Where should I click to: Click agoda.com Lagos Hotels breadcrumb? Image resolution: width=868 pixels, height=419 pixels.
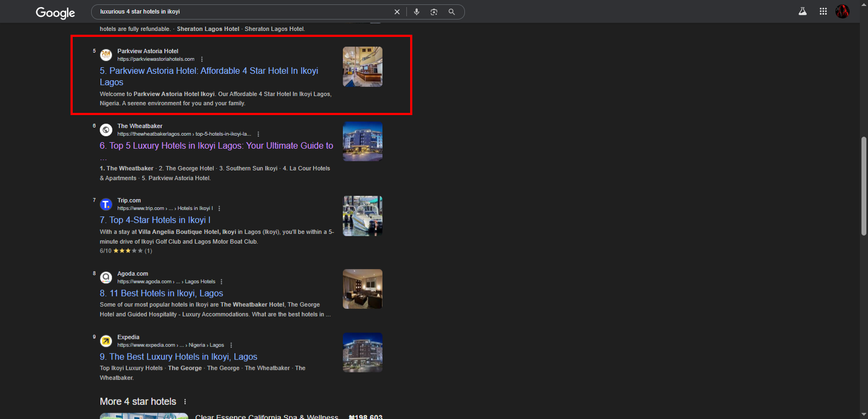167,282
